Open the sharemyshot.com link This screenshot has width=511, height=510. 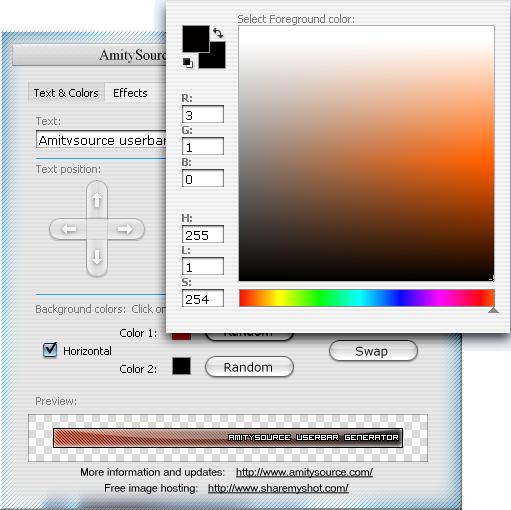(278, 488)
